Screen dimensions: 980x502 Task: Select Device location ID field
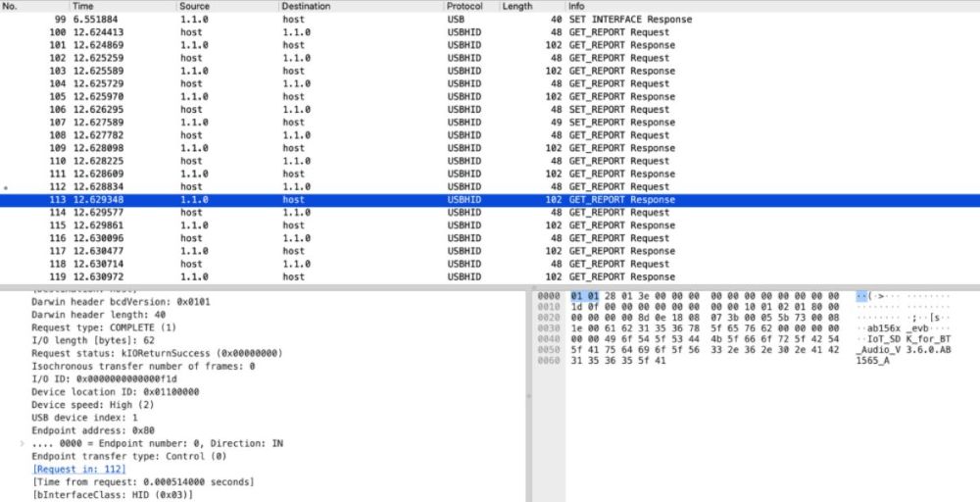[x=115, y=392]
